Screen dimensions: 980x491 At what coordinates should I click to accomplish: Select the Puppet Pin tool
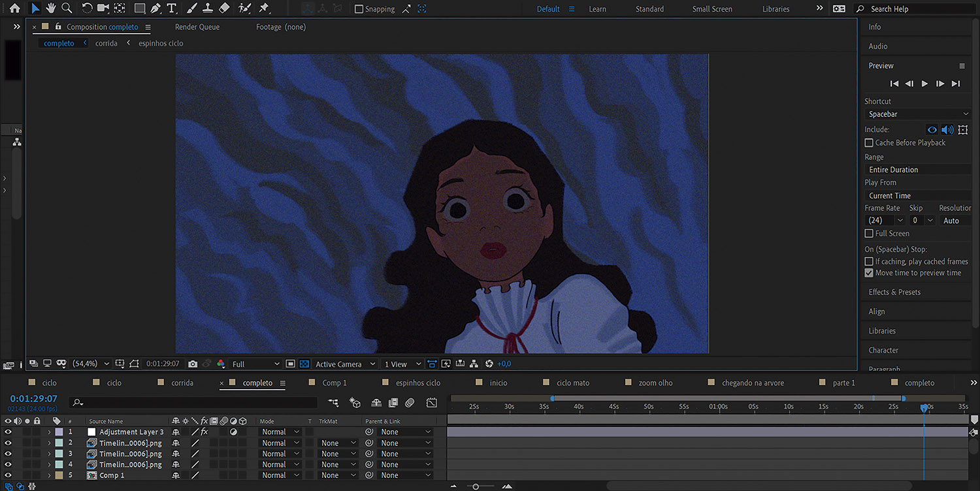pyautogui.click(x=264, y=8)
